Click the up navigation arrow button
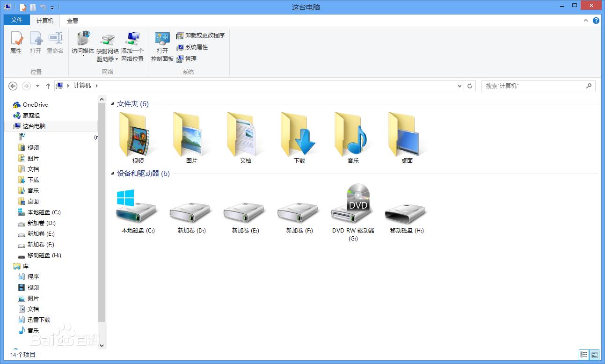605x364 pixels. tap(48, 86)
